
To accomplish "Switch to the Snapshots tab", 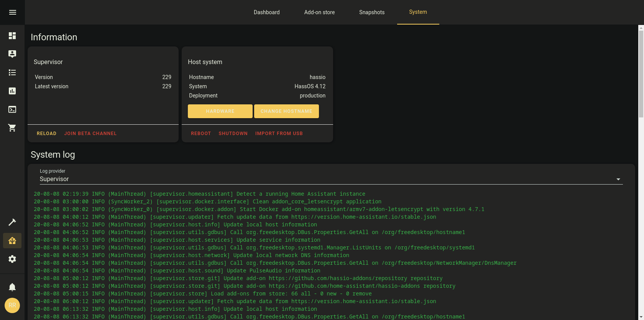I will pos(372,12).
